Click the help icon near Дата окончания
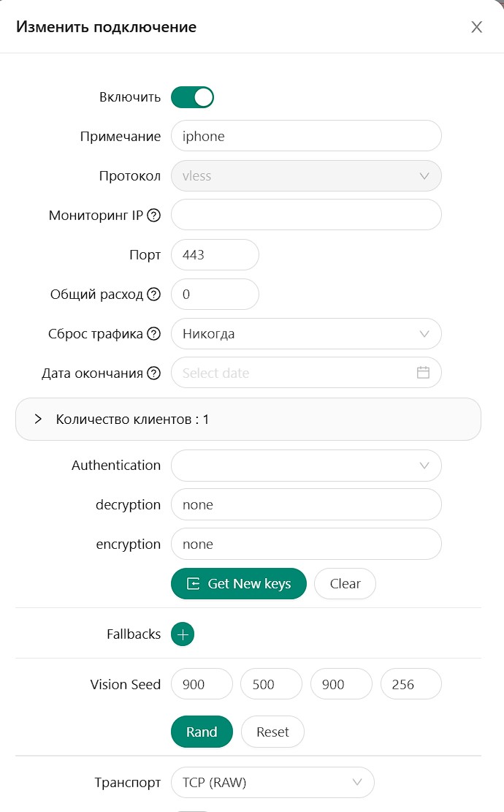Viewport: 504px width, 812px height. click(x=153, y=373)
